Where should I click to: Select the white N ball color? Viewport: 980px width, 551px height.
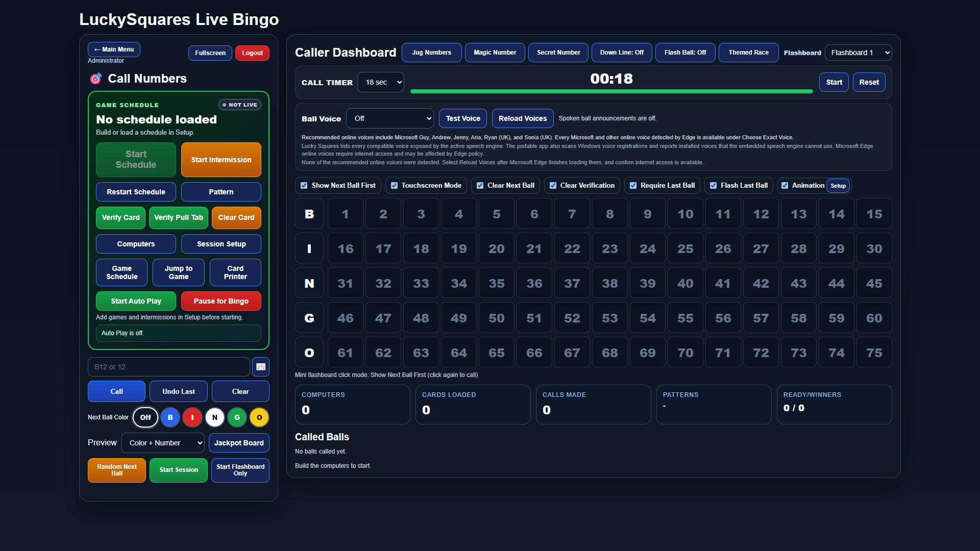coord(215,417)
